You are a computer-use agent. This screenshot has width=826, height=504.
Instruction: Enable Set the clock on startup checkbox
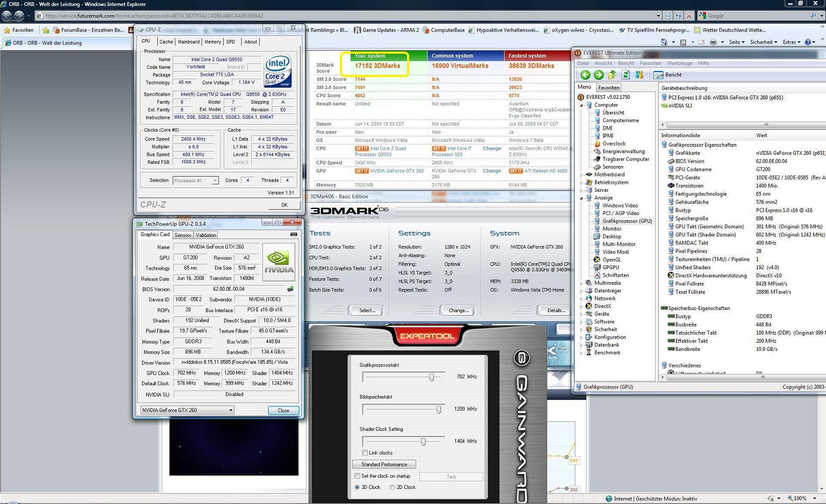click(x=357, y=476)
